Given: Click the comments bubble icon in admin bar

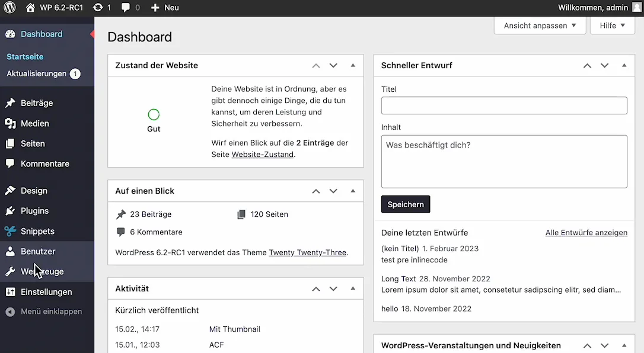Looking at the screenshot, I should 126,8.
